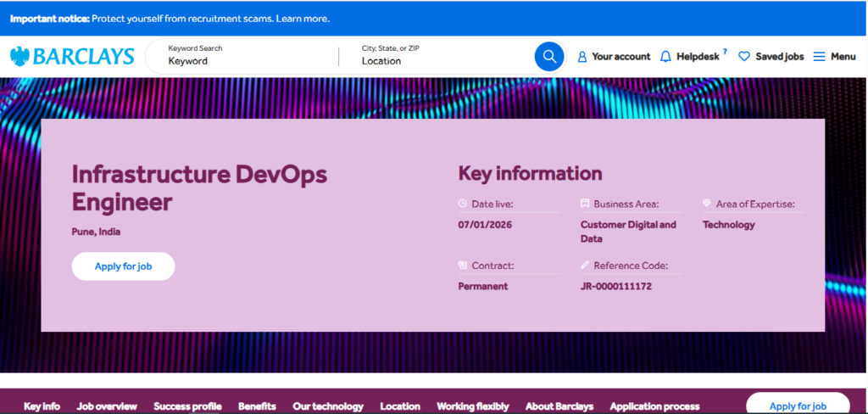Viewport: 868px width, 414px height.
Task: Click the reference code JR-0000111172
Action: (x=616, y=287)
